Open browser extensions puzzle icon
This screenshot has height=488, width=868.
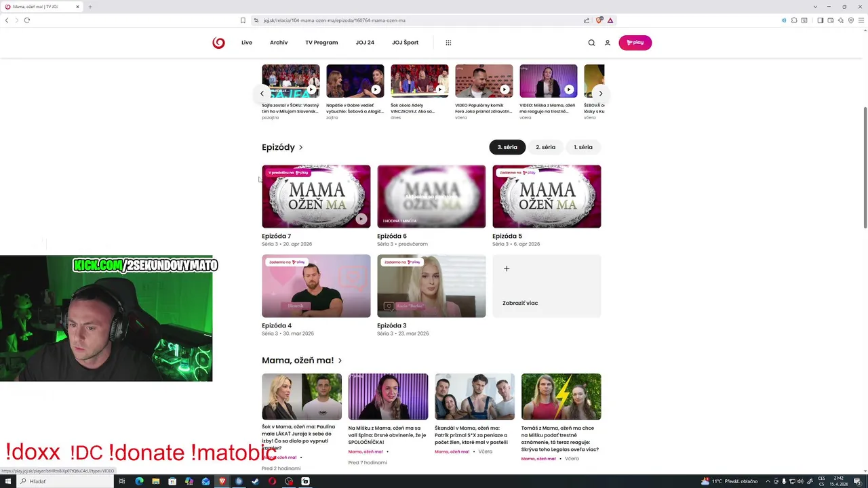[794, 20]
